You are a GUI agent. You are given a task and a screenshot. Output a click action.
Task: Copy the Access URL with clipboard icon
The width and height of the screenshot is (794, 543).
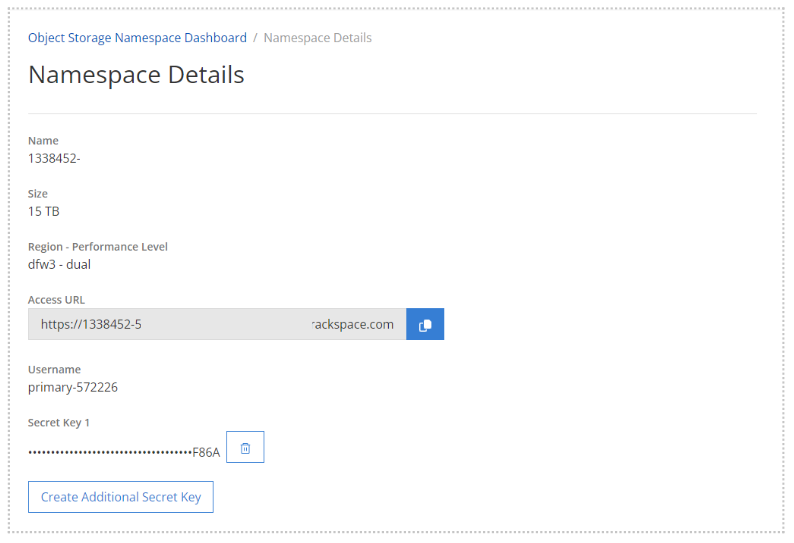click(x=425, y=324)
